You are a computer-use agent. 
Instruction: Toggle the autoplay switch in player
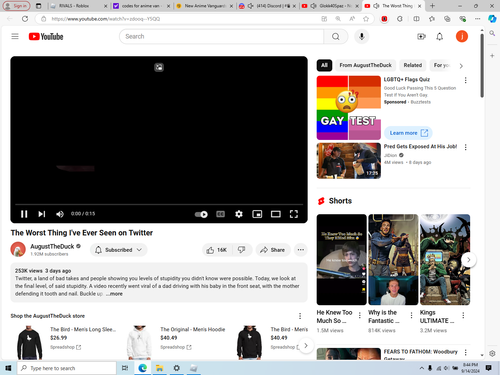[201, 214]
